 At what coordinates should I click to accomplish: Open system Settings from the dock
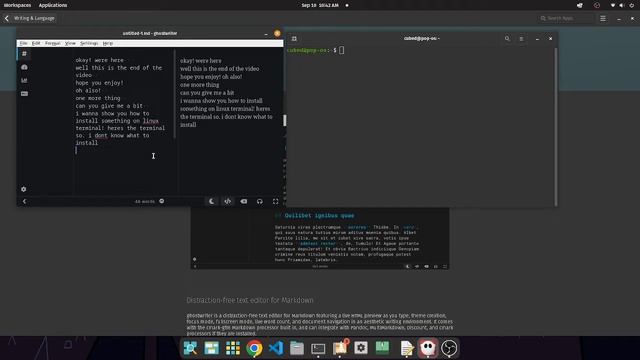tap(361, 348)
